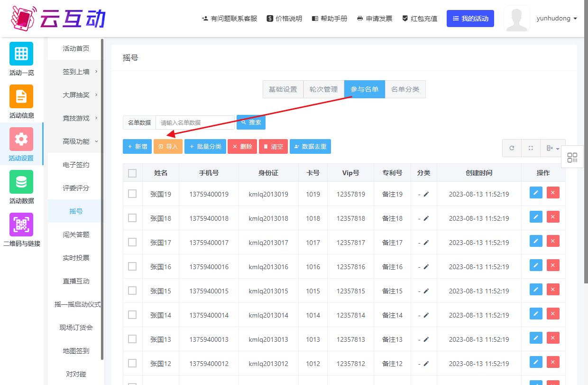Open 评委评分 in side menu
The image size is (588, 385).
[76, 188]
